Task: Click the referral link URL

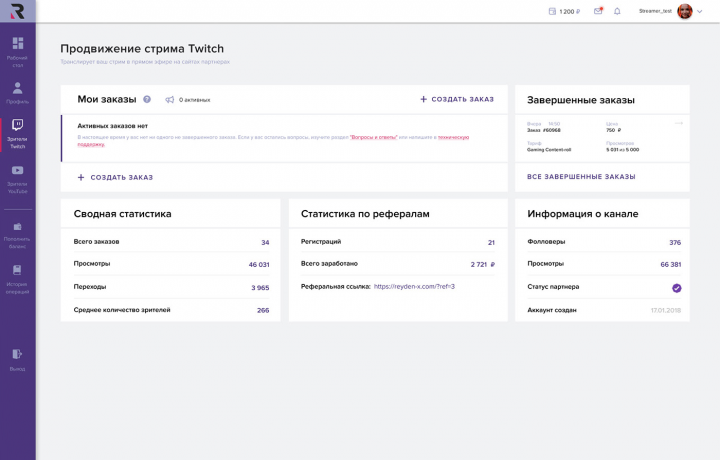Action: point(414,286)
